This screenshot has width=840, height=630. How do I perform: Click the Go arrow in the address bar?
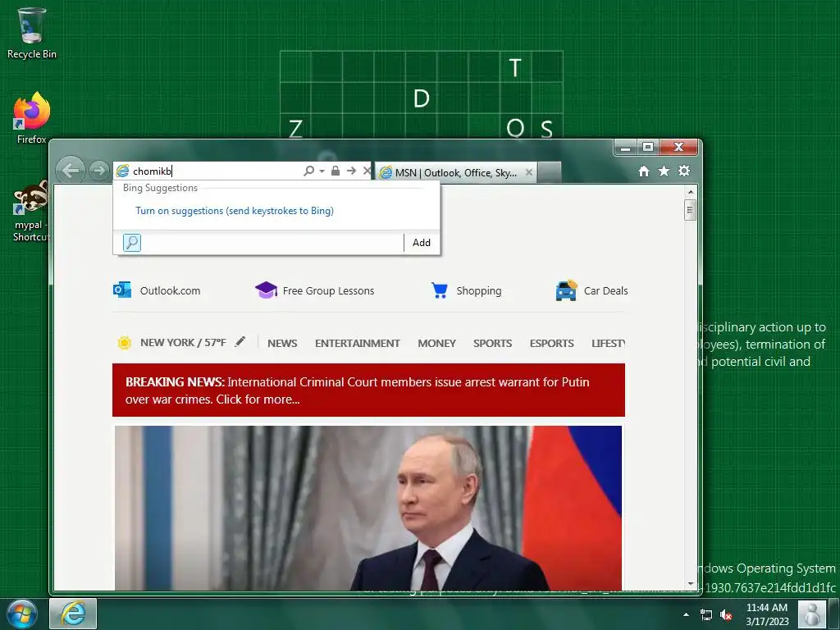pos(351,171)
